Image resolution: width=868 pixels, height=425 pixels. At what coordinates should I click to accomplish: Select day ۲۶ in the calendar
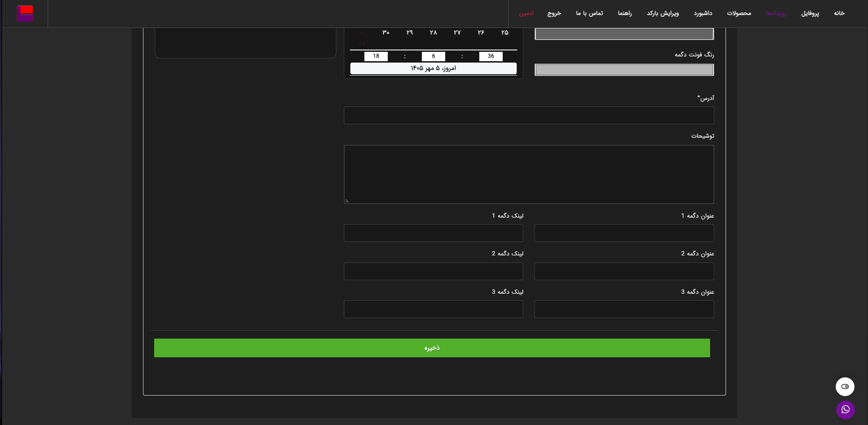pyautogui.click(x=481, y=33)
